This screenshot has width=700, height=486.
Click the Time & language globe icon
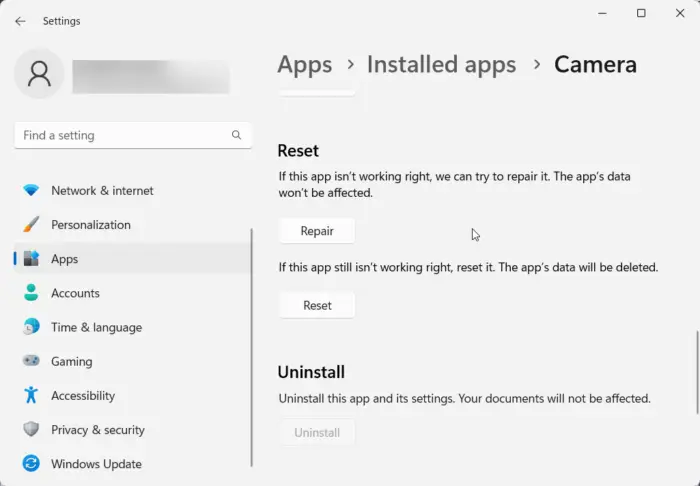point(31,327)
